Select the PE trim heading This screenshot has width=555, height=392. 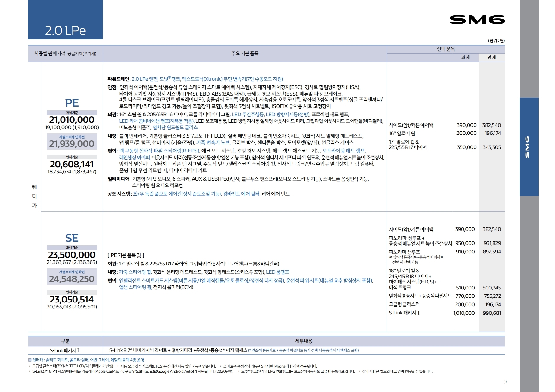(72, 103)
